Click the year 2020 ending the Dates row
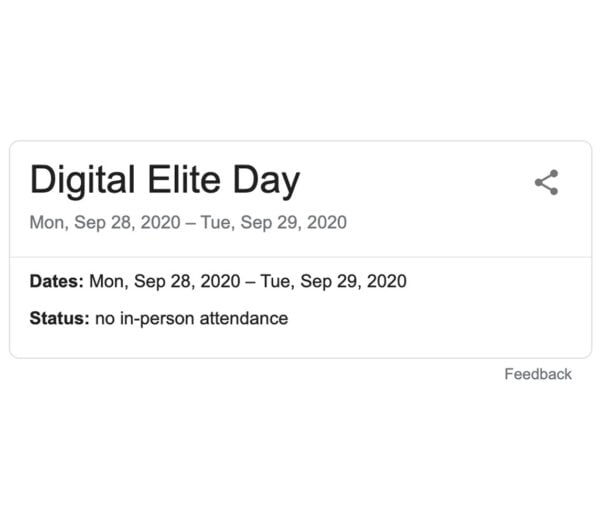 (386, 281)
